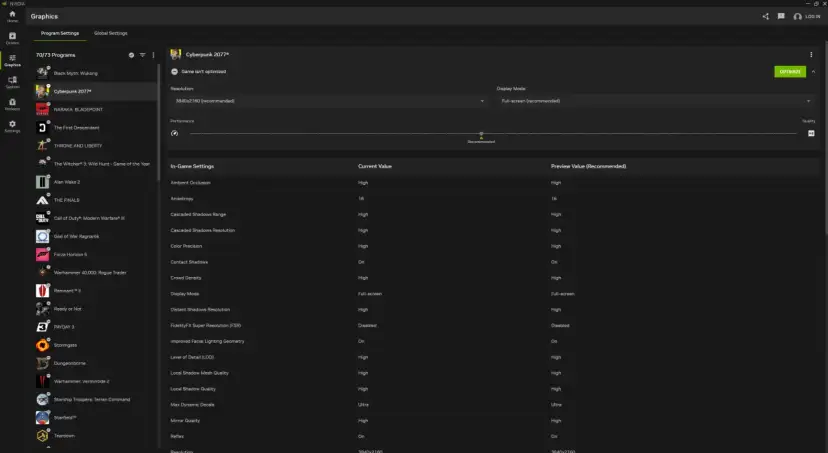Open the Drivers section in the sidebar
Viewport: 828px width, 453px height.
12,38
